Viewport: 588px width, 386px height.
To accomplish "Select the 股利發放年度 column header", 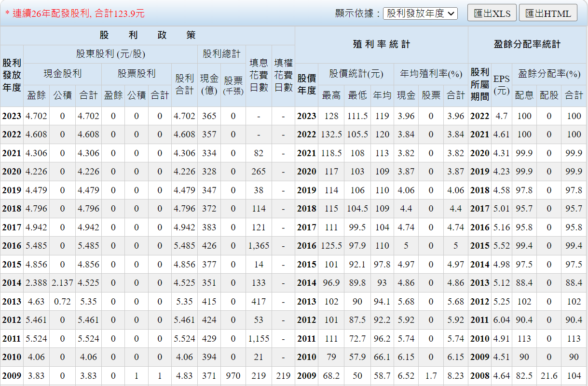I will 12,75.
